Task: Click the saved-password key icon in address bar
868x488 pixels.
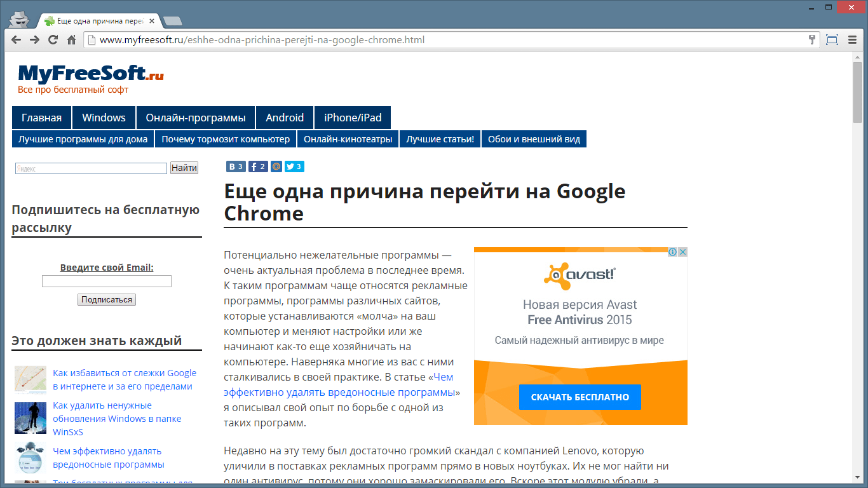Action: pos(812,40)
